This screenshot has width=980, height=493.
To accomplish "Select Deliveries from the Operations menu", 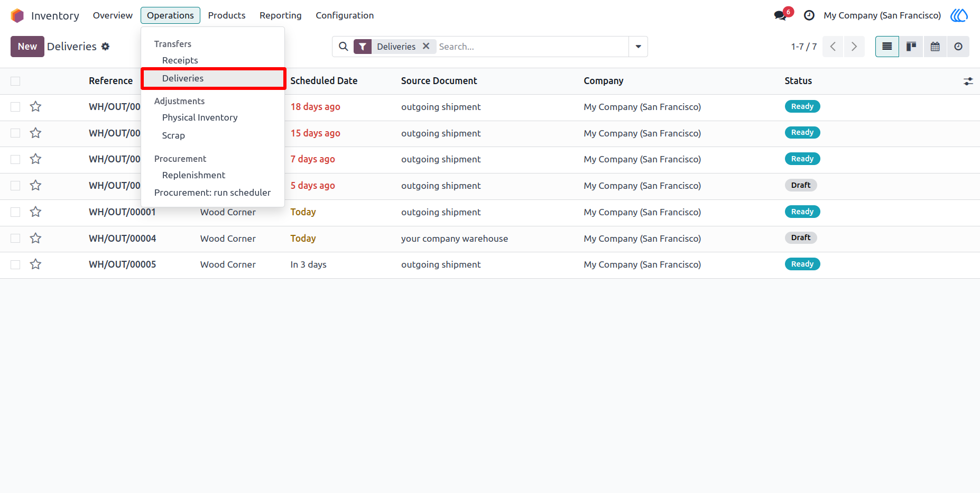I will pos(212,78).
